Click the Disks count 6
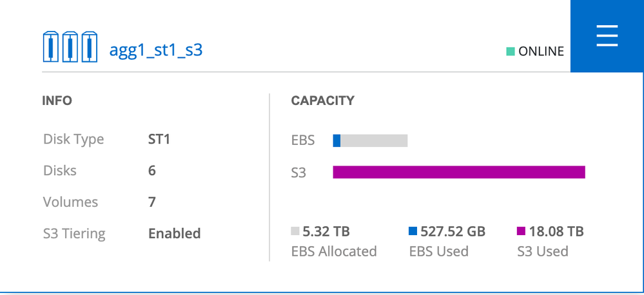 pos(152,171)
